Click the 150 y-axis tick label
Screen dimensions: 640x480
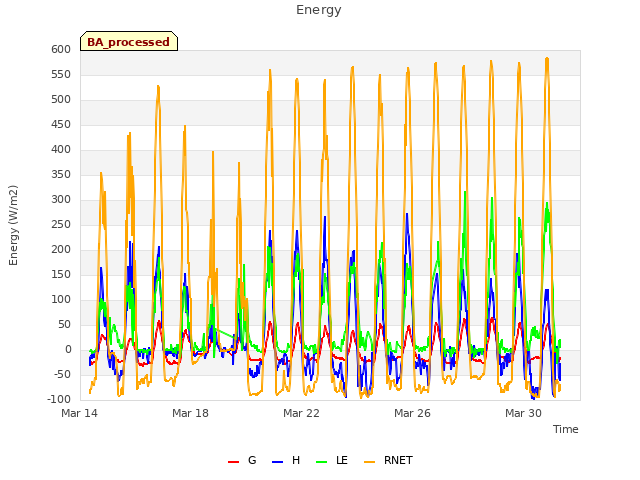pos(61,275)
